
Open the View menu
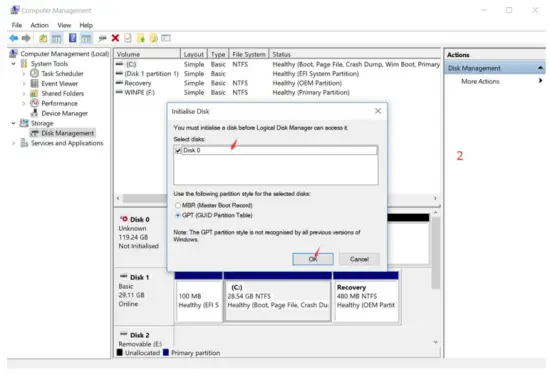tap(64, 25)
